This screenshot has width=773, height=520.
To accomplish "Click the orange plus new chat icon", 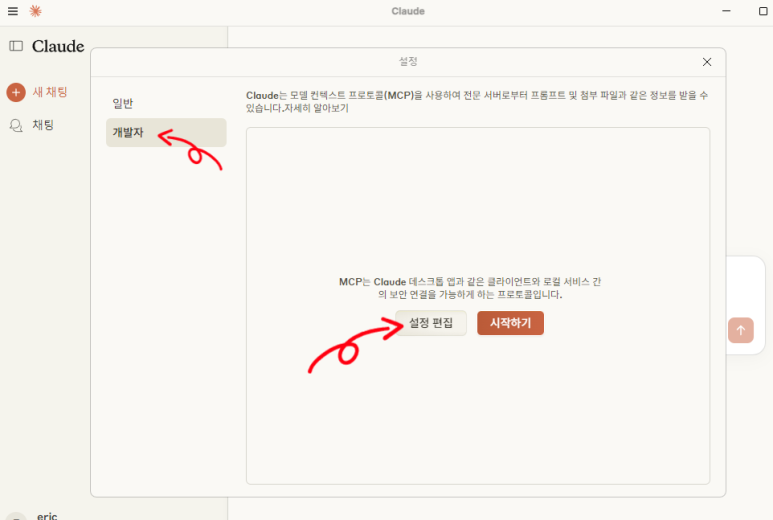I will 16,92.
